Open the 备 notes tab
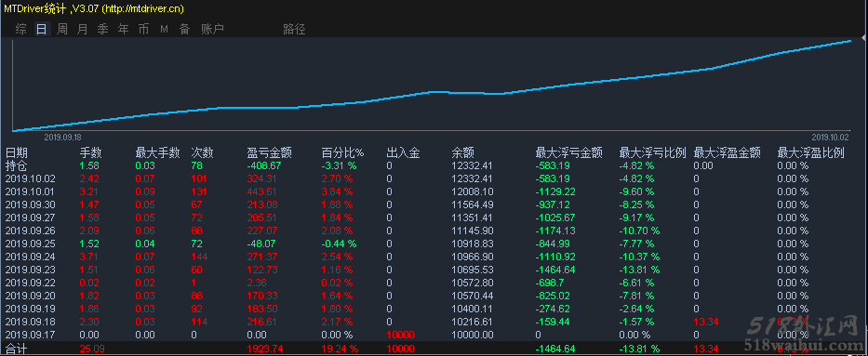 tap(184, 30)
